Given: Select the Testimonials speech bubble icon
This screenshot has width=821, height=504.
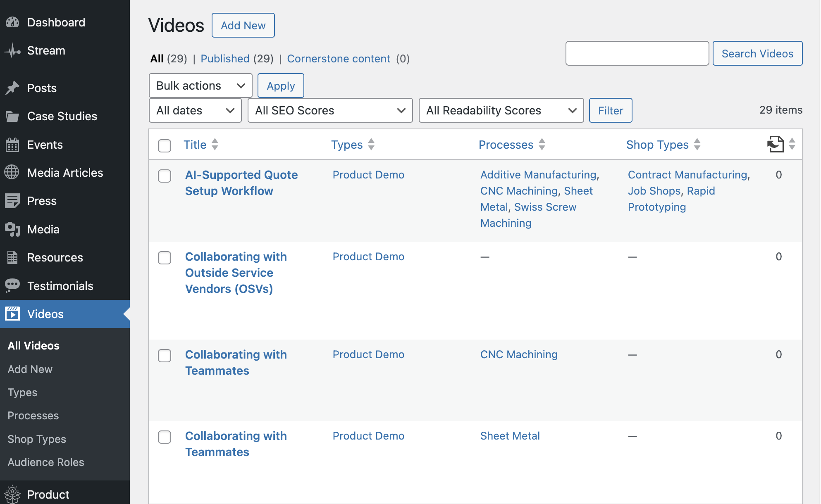Looking at the screenshot, I should click(x=12, y=285).
